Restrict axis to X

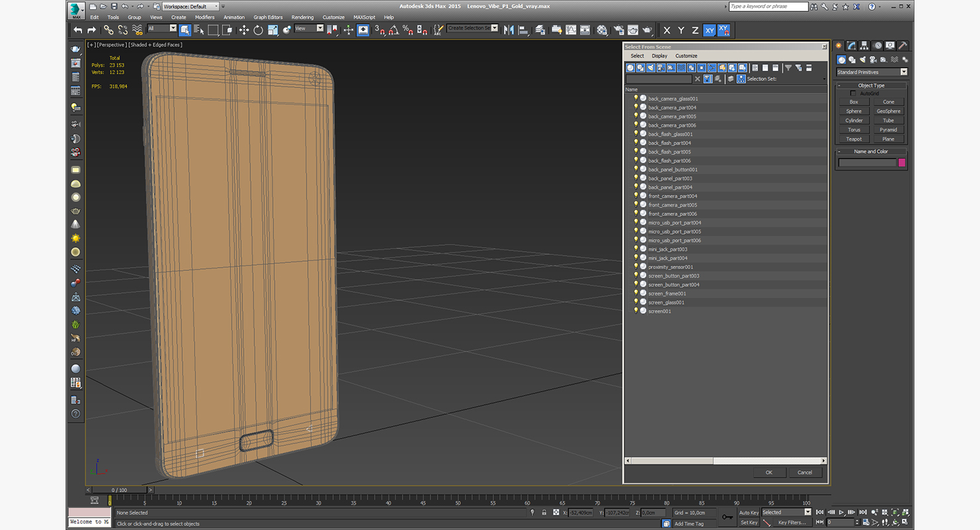(667, 30)
